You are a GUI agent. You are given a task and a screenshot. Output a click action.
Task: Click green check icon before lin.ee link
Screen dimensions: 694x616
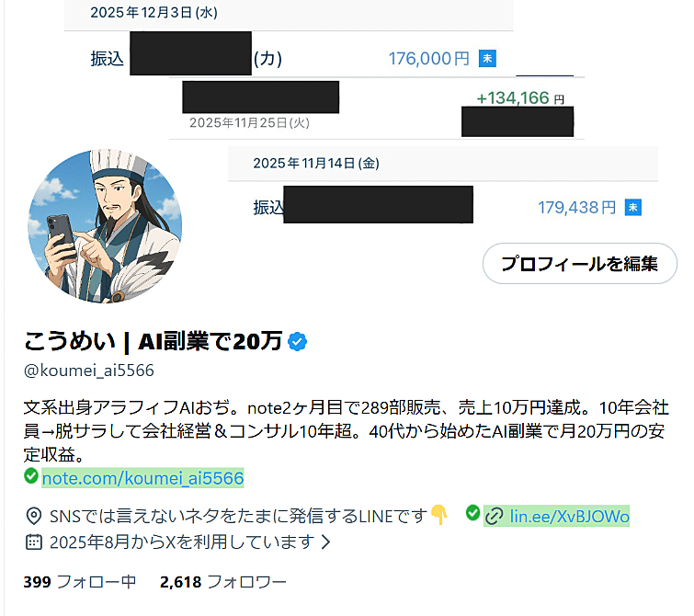[x=472, y=512]
